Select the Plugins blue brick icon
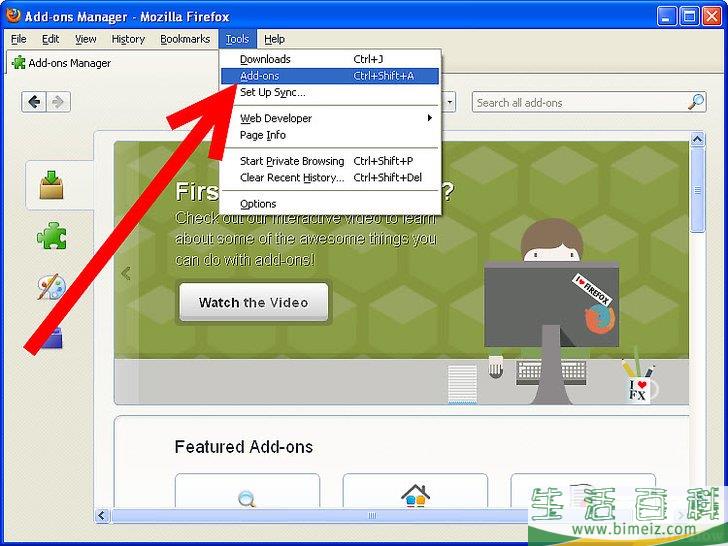 coord(51,338)
